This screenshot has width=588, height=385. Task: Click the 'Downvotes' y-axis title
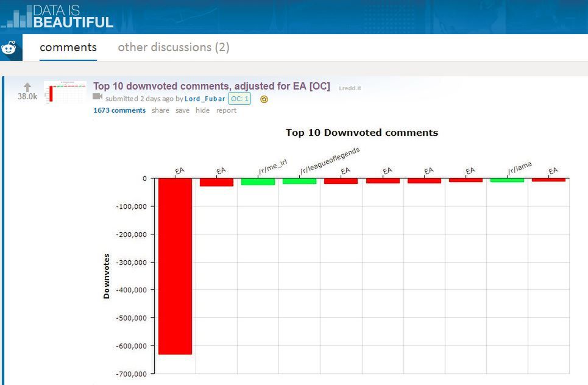point(107,277)
